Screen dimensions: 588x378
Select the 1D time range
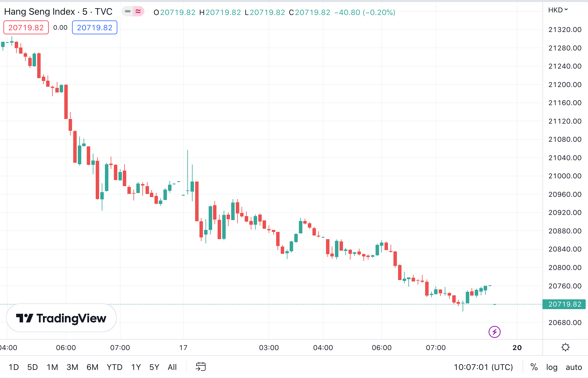(14, 367)
